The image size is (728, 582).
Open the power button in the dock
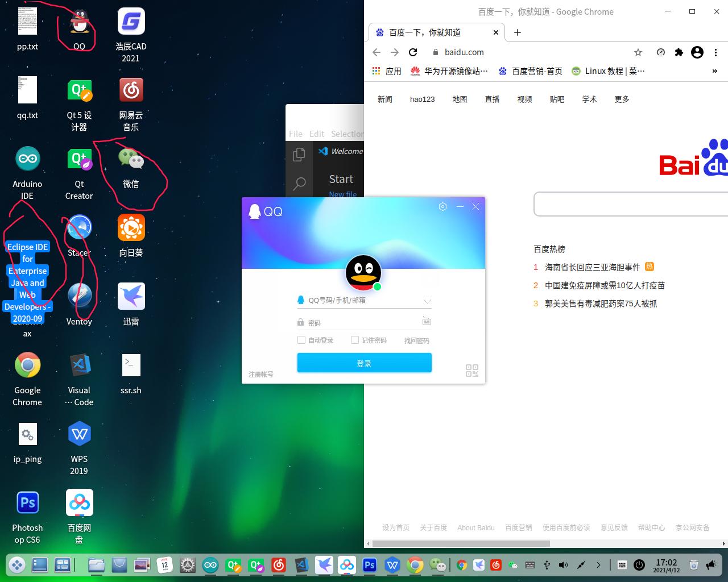coord(639,565)
